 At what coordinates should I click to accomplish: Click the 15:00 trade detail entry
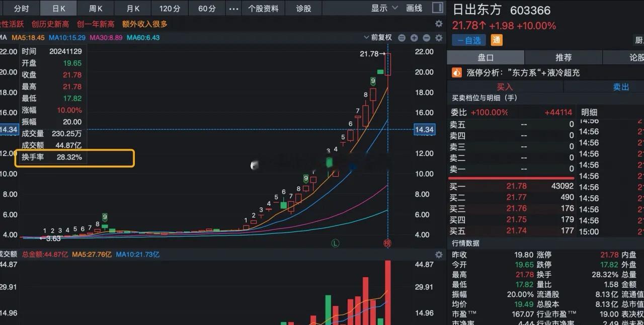pos(589,231)
